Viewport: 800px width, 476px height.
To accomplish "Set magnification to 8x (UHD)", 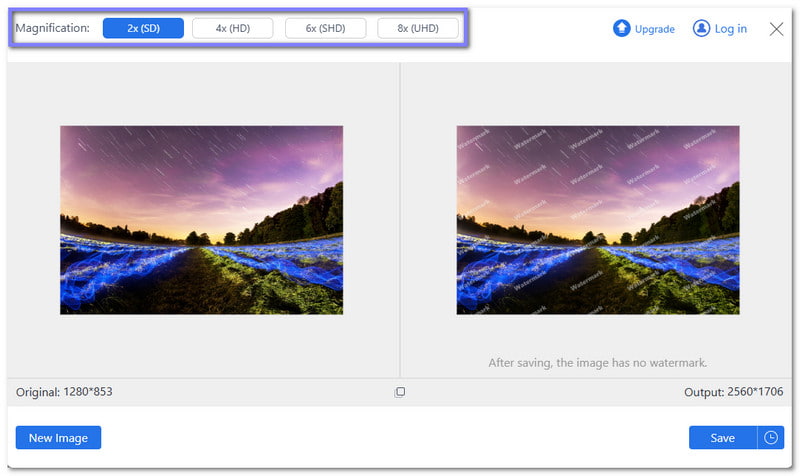I will pyautogui.click(x=417, y=28).
